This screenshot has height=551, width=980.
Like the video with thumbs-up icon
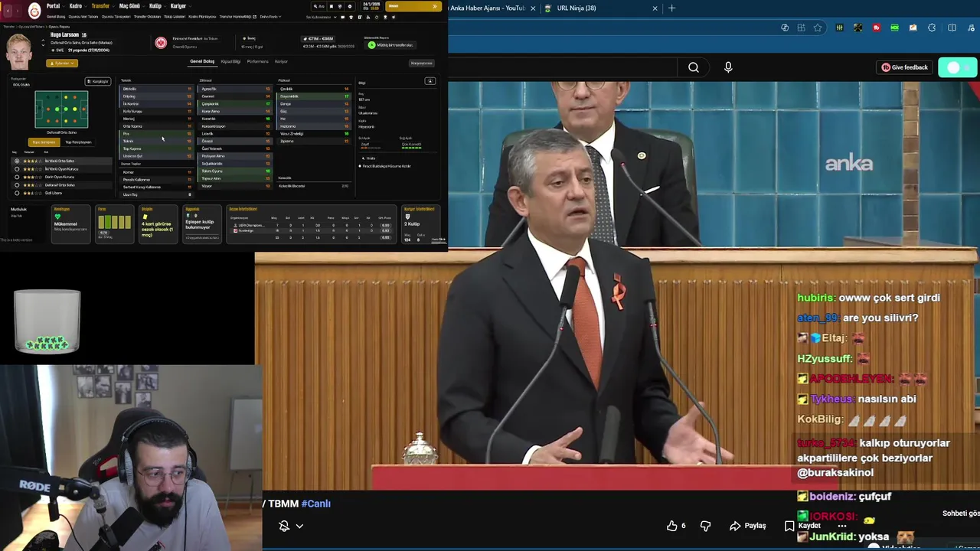click(x=671, y=526)
